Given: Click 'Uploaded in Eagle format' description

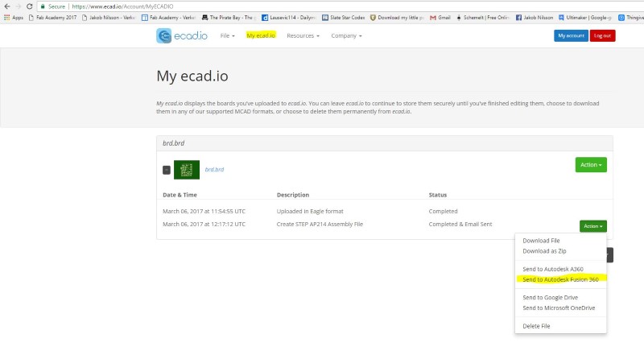Looking at the screenshot, I should (310, 211).
